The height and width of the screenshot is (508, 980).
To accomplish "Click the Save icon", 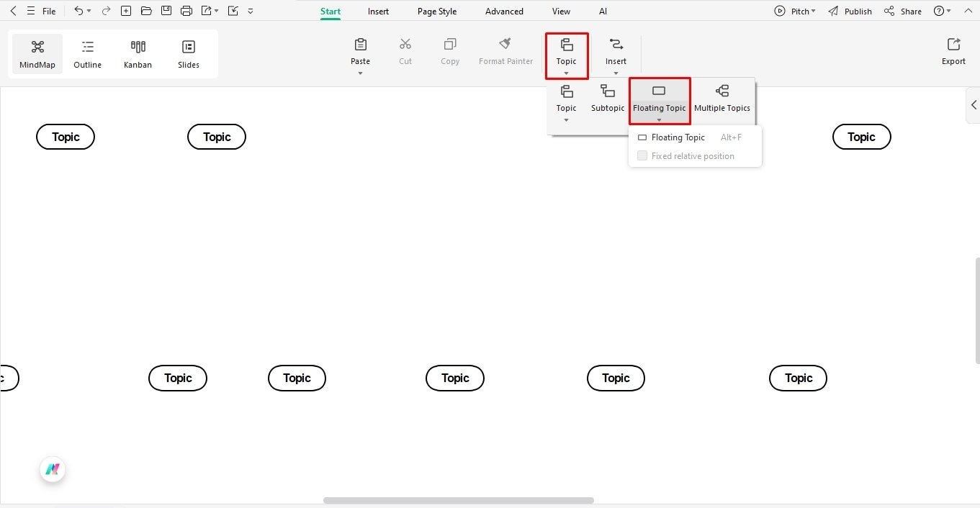I will click(166, 11).
